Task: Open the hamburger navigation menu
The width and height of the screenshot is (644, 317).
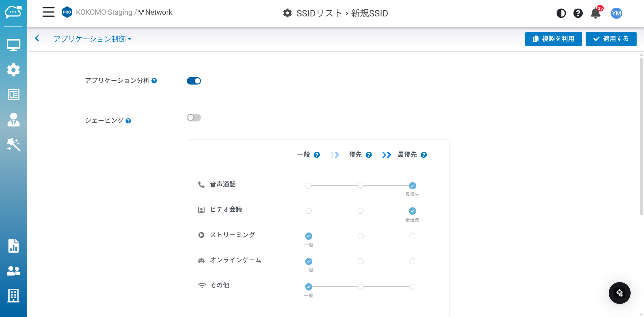Action: pos(48,12)
